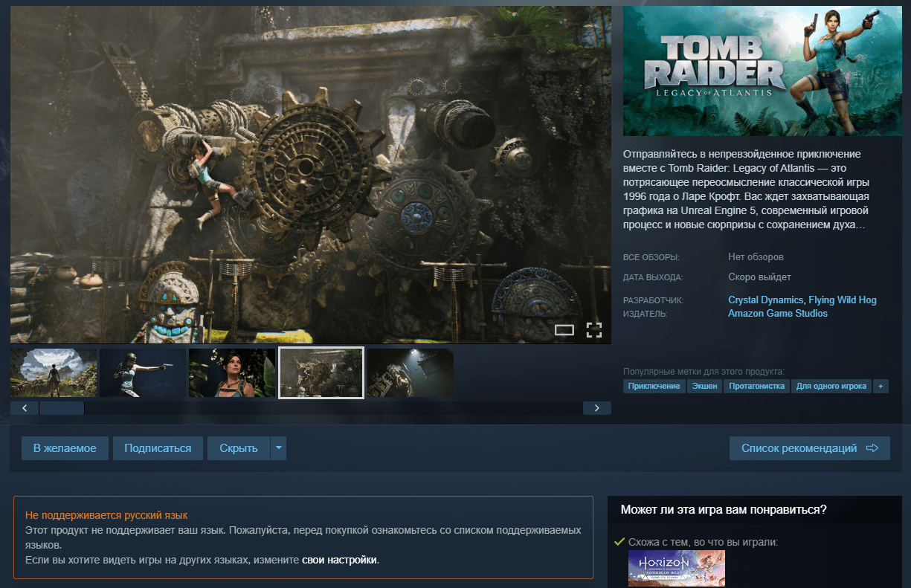Click the Скрыть ignore button

239,448
